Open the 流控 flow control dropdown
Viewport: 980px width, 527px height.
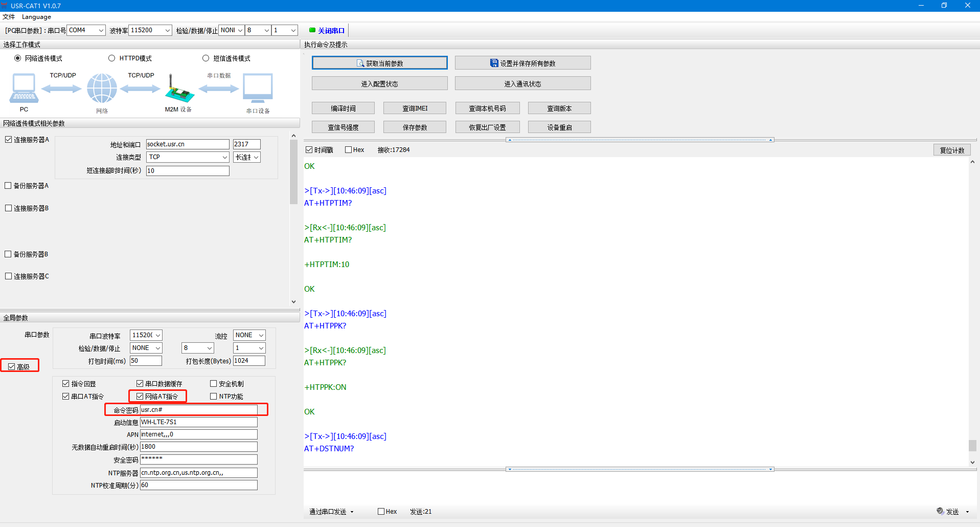(x=249, y=335)
